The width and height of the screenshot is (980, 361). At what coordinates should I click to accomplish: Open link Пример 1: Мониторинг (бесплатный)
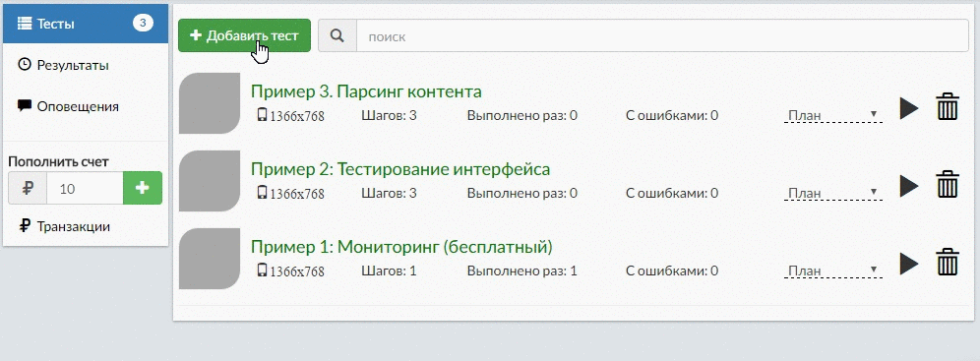coord(401,247)
